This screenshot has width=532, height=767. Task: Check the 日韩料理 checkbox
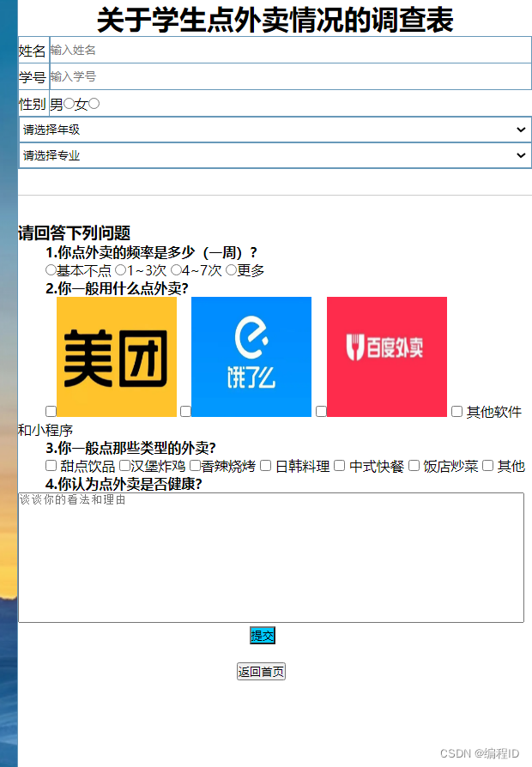pos(266,465)
